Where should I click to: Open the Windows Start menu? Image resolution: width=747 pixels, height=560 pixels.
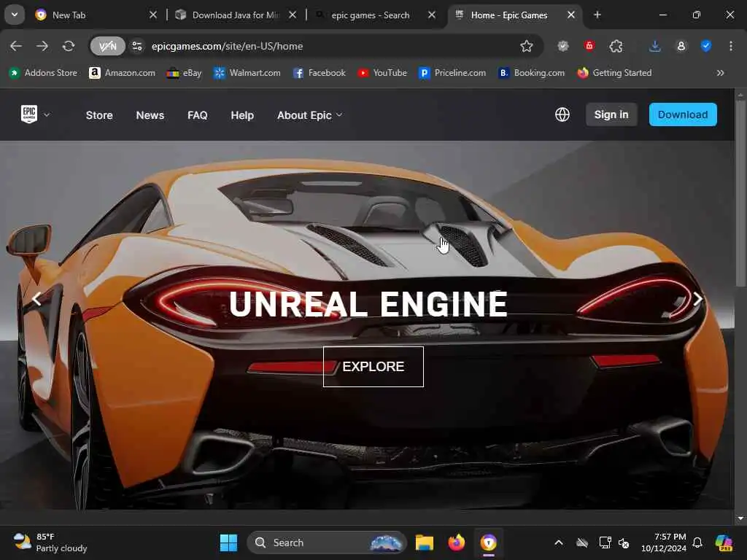click(x=228, y=542)
